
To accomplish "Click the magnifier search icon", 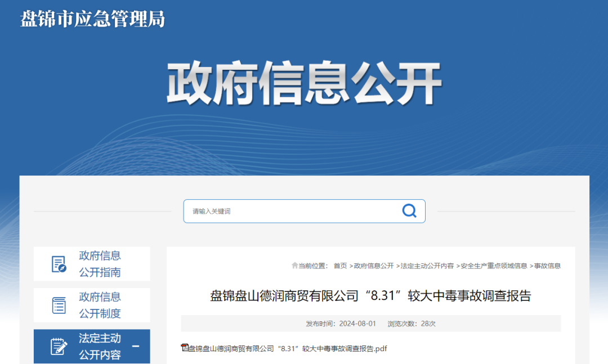I will pyautogui.click(x=409, y=211).
